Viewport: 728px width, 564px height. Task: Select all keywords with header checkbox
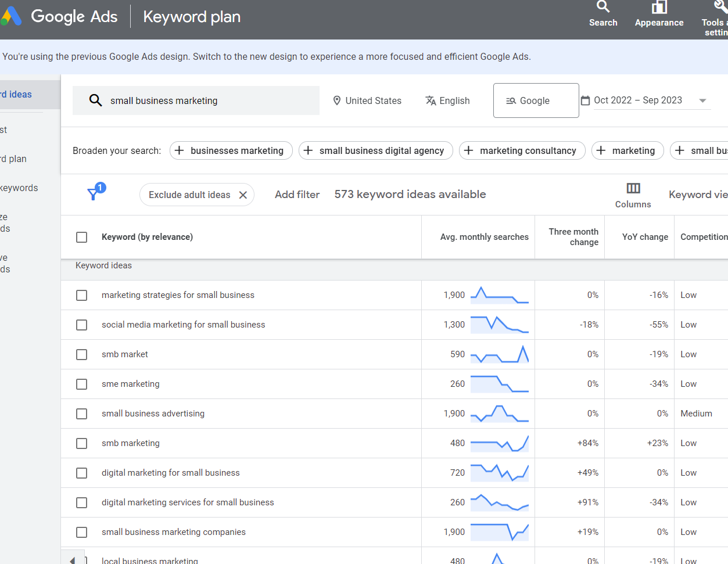click(82, 237)
